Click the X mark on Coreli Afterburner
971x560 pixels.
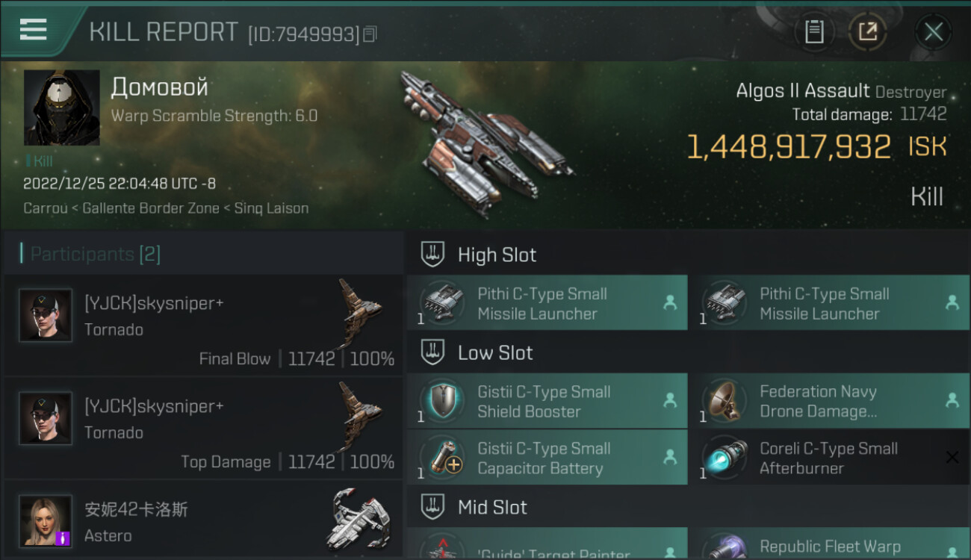(952, 457)
